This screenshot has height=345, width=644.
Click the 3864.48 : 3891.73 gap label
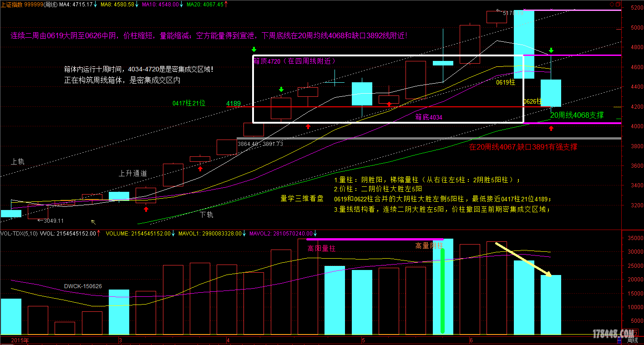[x=260, y=144]
